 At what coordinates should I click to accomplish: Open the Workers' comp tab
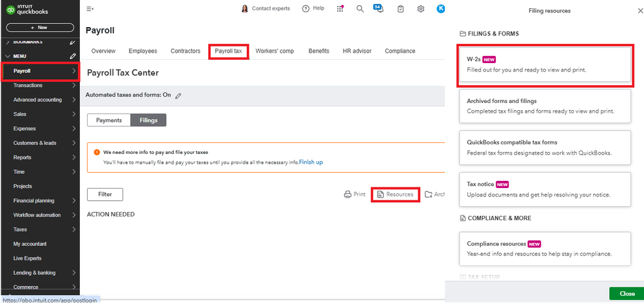pos(275,52)
